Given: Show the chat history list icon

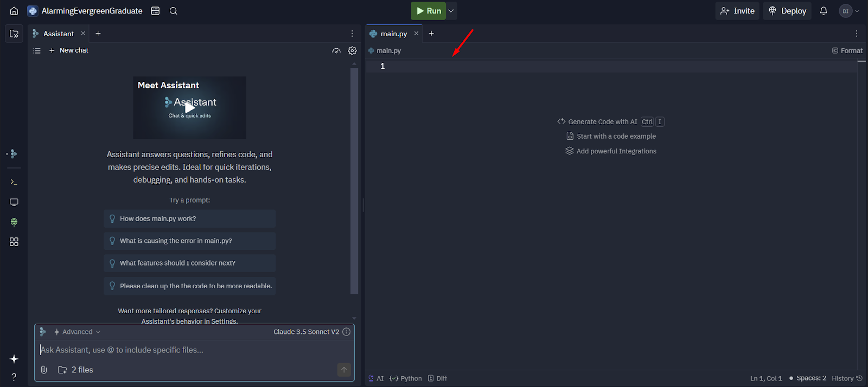Looking at the screenshot, I should 37,50.
